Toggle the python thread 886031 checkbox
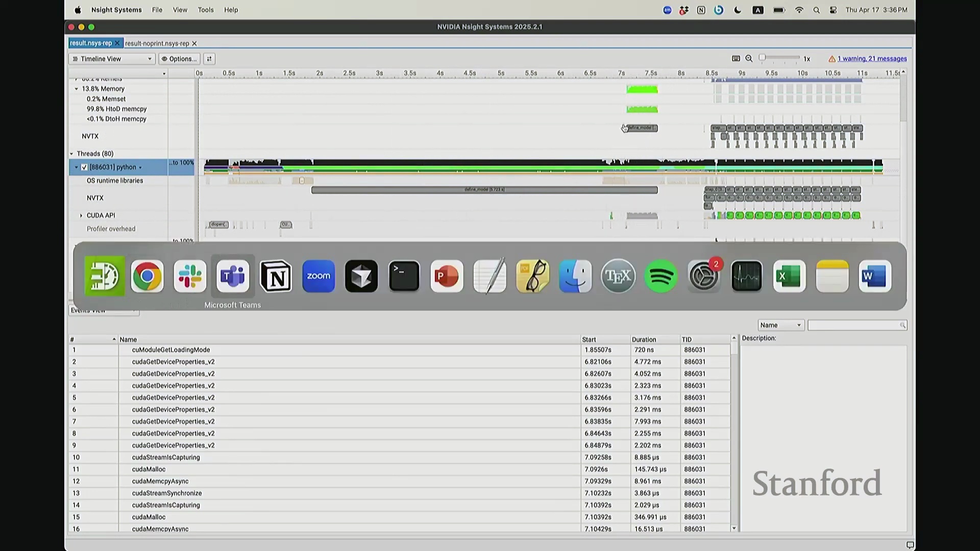 tap(85, 167)
